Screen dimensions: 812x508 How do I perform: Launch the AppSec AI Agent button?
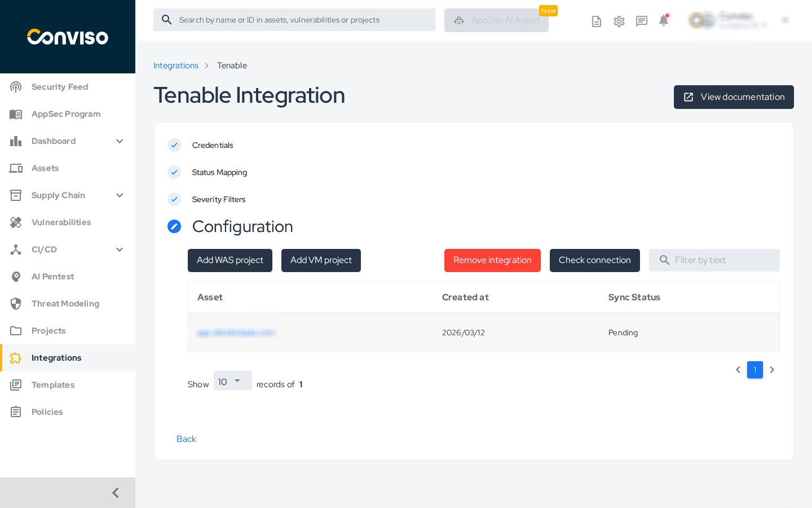pos(496,20)
